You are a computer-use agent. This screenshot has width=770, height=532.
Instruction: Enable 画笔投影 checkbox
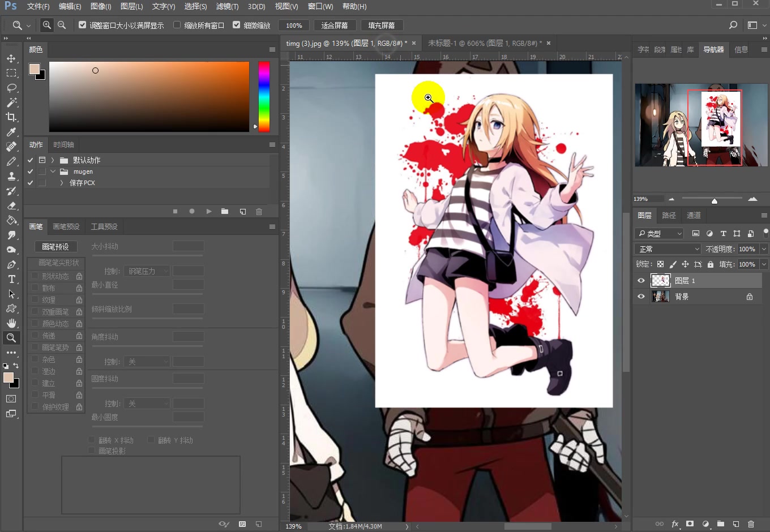(91, 451)
